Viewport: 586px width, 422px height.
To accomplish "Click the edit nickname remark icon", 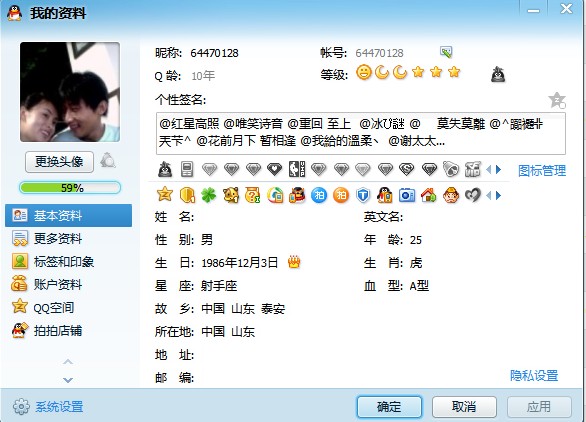I will [446, 52].
